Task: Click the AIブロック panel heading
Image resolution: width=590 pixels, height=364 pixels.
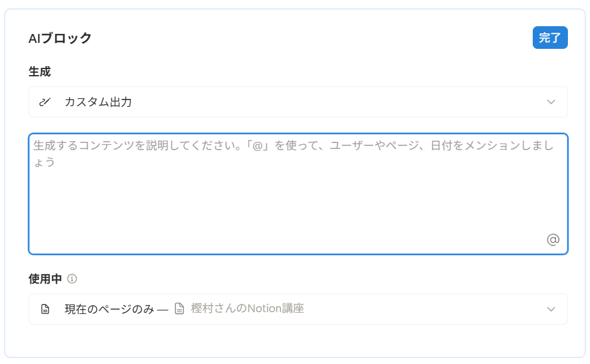Action: 60,38
